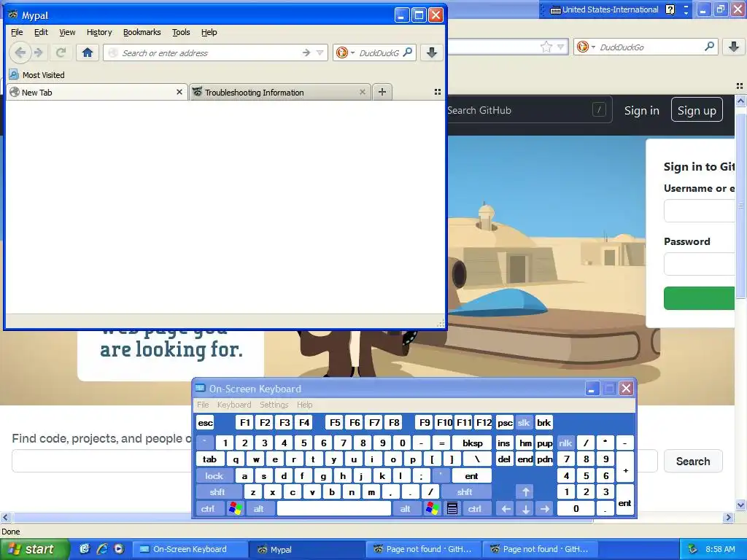Click the up arrow key on On-Screen Keyboard
747x560 pixels.
coord(525,492)
